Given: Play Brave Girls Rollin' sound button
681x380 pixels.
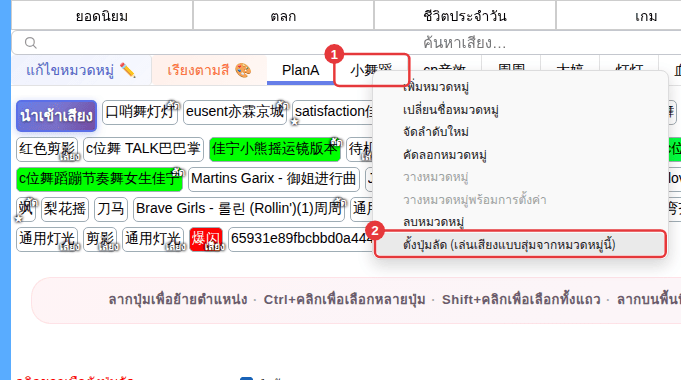Looking at the screenshot, I should pyautogui.click(x=239, y=209).
